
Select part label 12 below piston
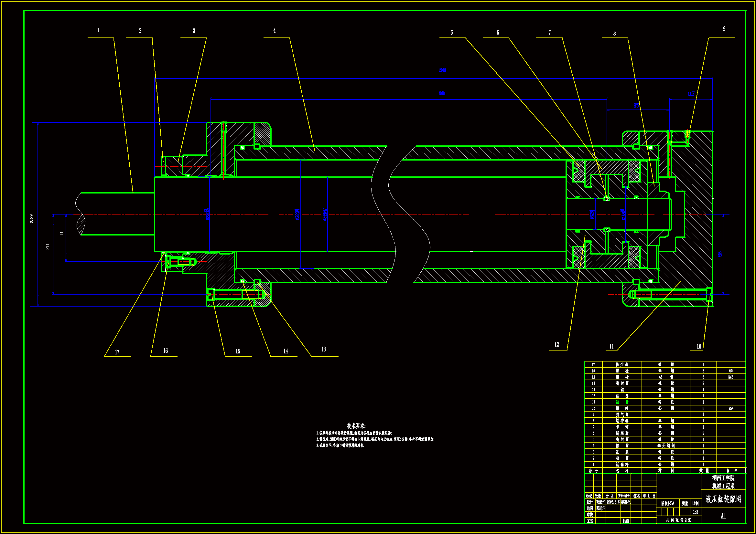coord(556,345)
